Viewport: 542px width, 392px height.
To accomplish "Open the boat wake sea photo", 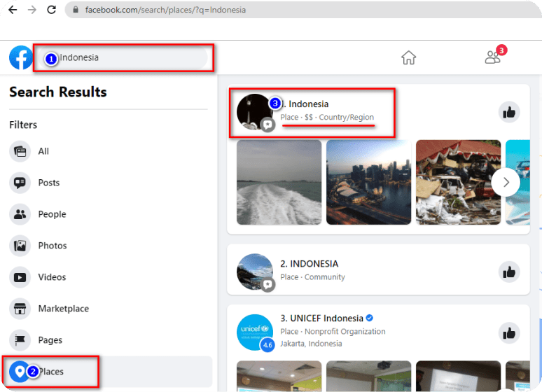I will (279, 182).
